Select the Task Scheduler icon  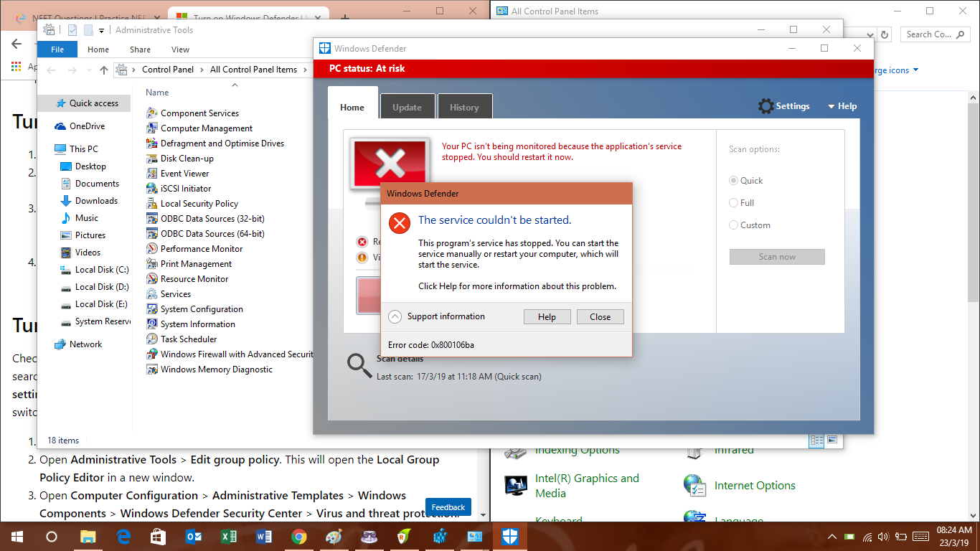coord(152,339)
